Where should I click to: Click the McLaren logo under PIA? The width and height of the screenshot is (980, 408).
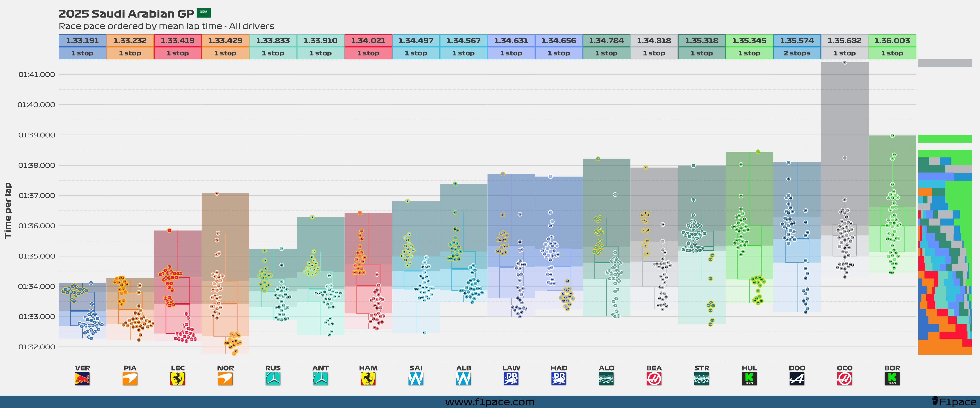coord(130,379)
